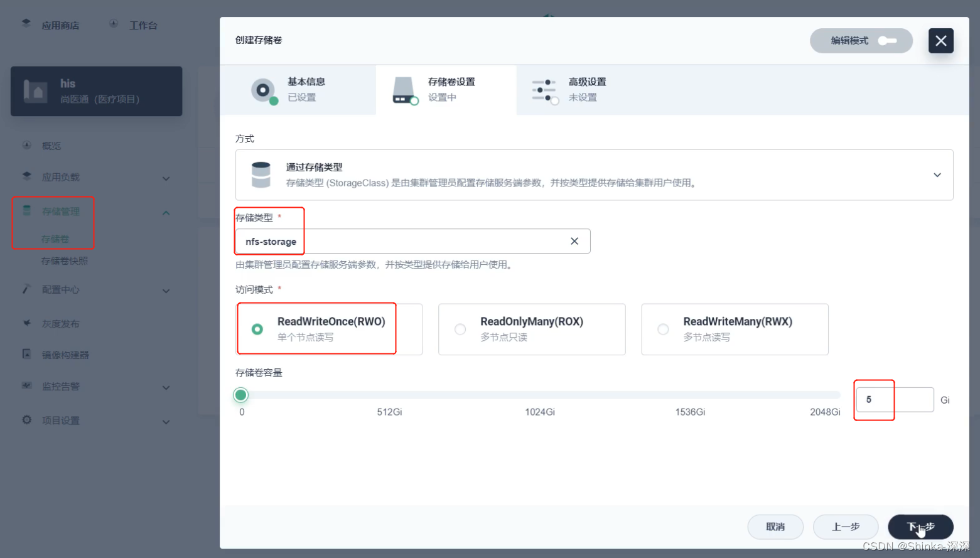Click the 基本信息 step disc icon
980x558 pixels.
(264, 90)
